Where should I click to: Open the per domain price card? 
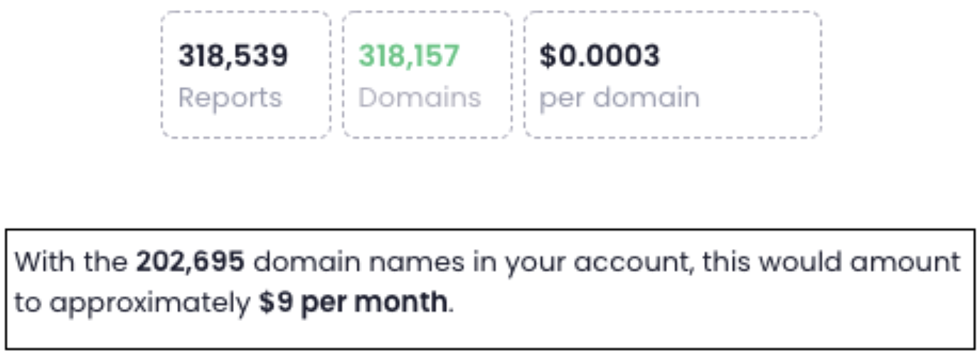tap(673, 75)
